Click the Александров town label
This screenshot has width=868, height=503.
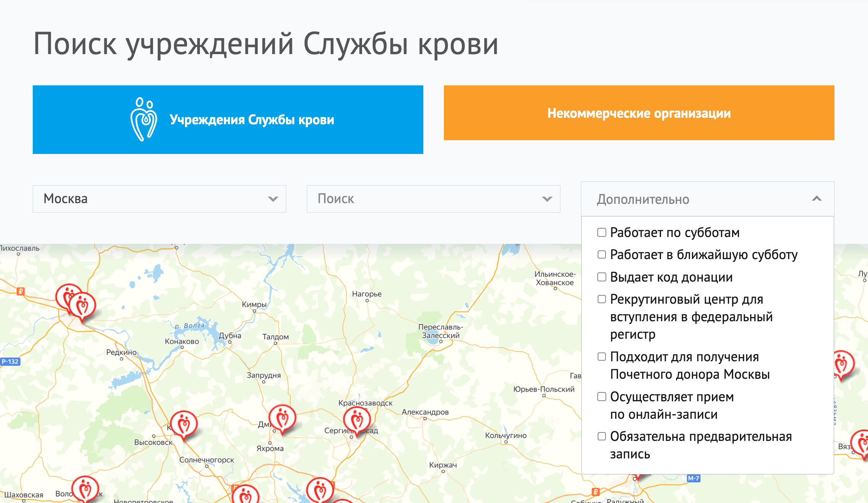pyautogui.click(x=425, y=412)
